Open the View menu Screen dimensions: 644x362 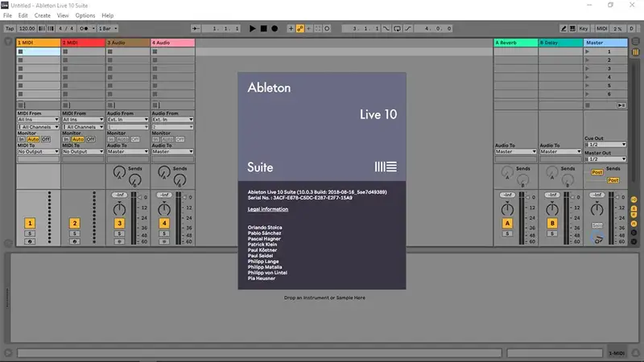[63, 15]
